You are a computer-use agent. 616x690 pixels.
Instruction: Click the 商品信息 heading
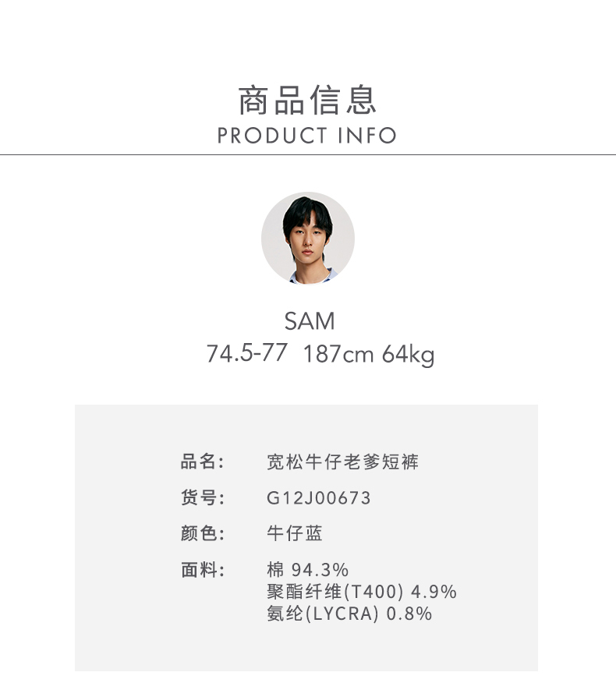point(308,101)
